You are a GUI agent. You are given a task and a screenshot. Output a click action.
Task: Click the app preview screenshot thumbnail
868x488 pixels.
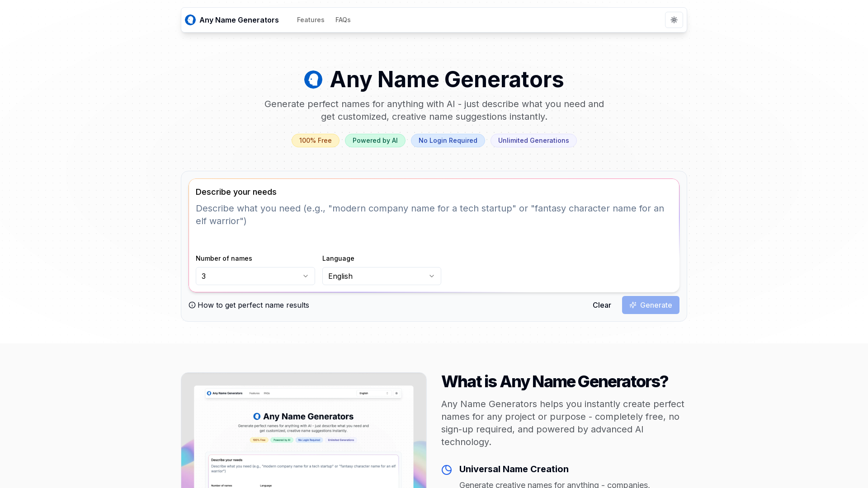tap(304, 430)
